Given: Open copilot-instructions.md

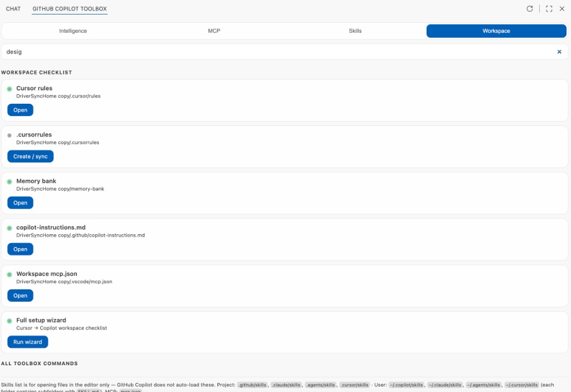Looking at the screenshot, I should point(20,249).
